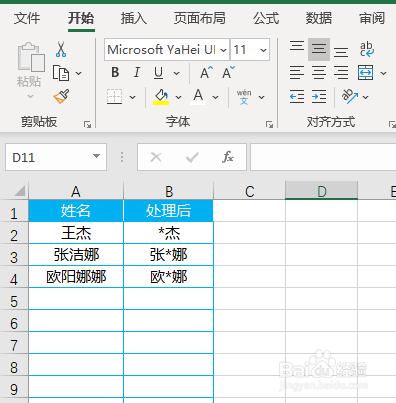Image resolution: width=396 pixels, height=403 pixels.
Task: Toggle underline formatting
Action: pyautogui.click(x=159, y=72)
